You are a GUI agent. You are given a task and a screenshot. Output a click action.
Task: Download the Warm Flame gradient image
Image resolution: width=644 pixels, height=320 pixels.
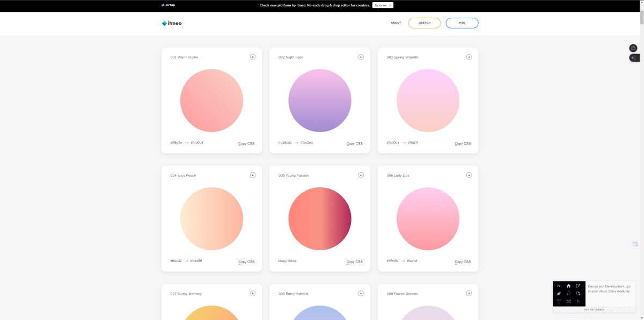coord(253,57)
